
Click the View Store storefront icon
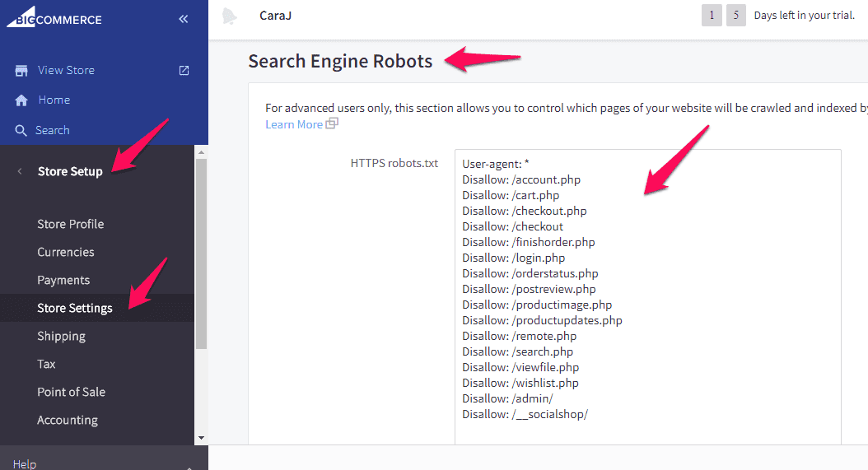click(21, 70)
